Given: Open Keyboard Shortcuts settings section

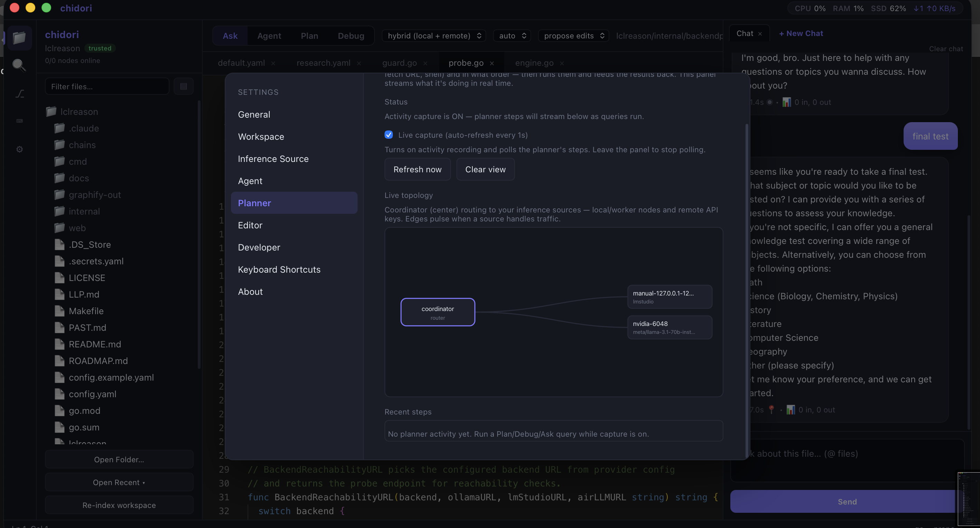Looking at the screenshot, I should (x=294, y=269).
